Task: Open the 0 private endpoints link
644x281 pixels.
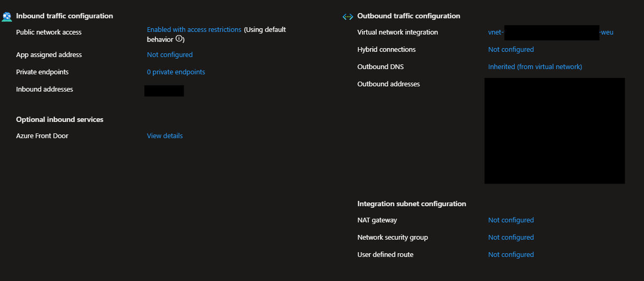Action: [x=176, y=72]
